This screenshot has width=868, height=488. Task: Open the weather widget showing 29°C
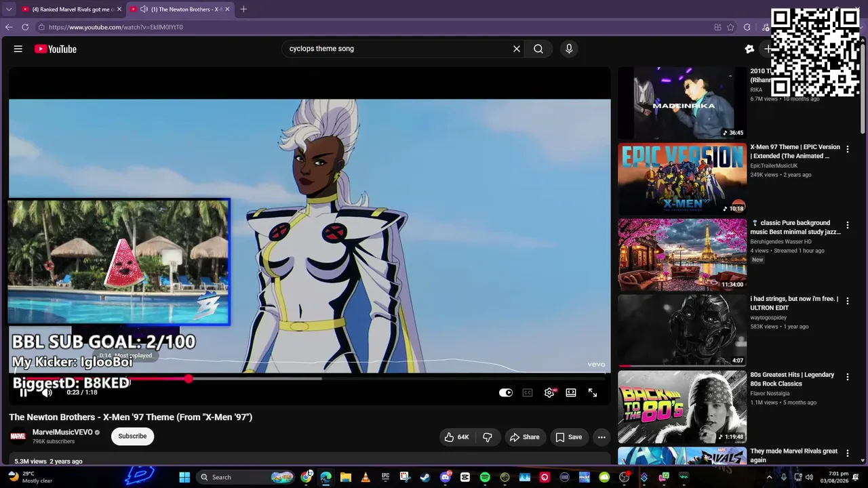click(31, 477)
